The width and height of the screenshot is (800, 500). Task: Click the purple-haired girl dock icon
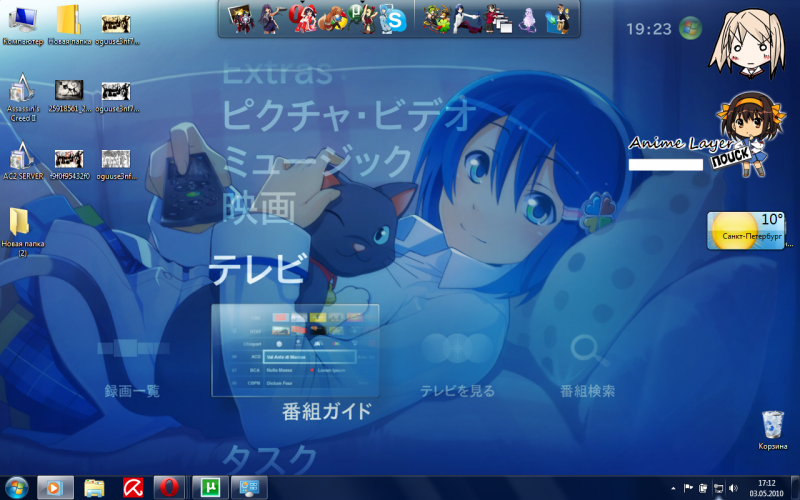pos(270,19)
